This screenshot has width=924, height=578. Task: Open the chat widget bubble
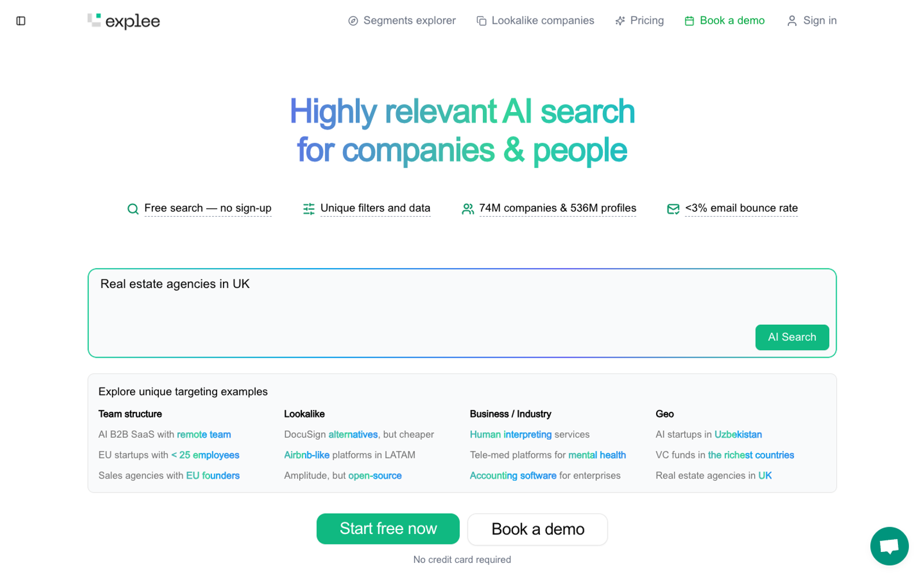889,546
